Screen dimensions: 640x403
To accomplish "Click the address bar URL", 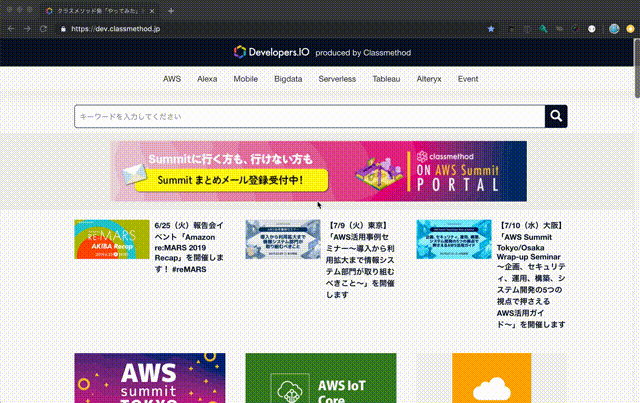I will click(x=116, y=29).
